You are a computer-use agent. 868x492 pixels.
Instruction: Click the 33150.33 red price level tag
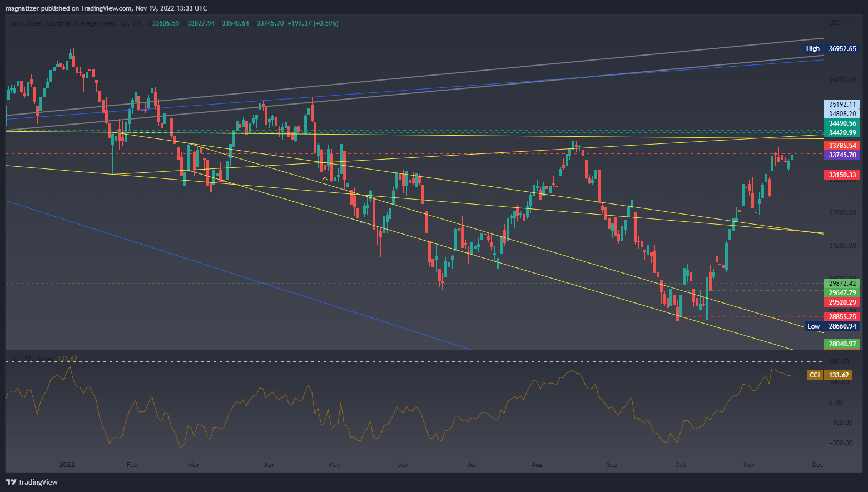point(842,175)
